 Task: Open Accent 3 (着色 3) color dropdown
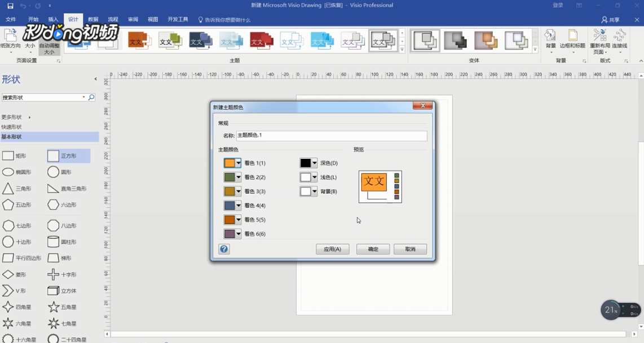(x=238, y=191)
